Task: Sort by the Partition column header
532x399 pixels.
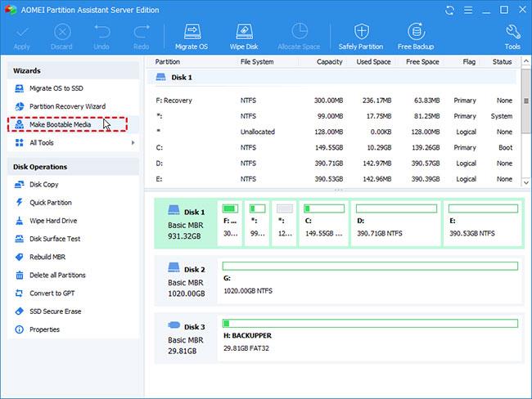Action: pos(168,61)
